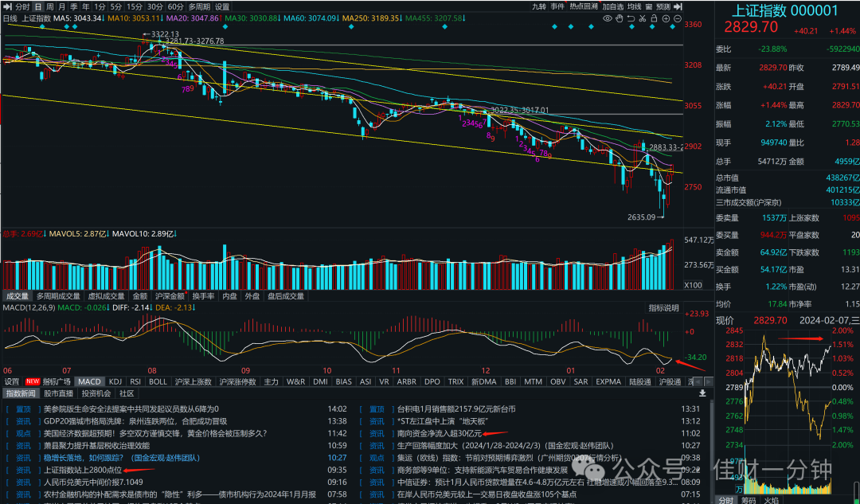Switch to the 股市直播 news tab

[x=59, y=393]
